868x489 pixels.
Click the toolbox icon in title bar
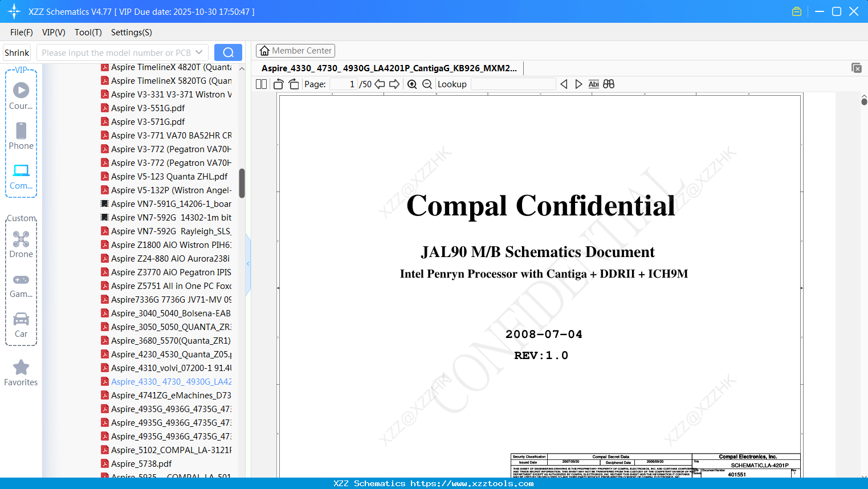pos(797,11)
